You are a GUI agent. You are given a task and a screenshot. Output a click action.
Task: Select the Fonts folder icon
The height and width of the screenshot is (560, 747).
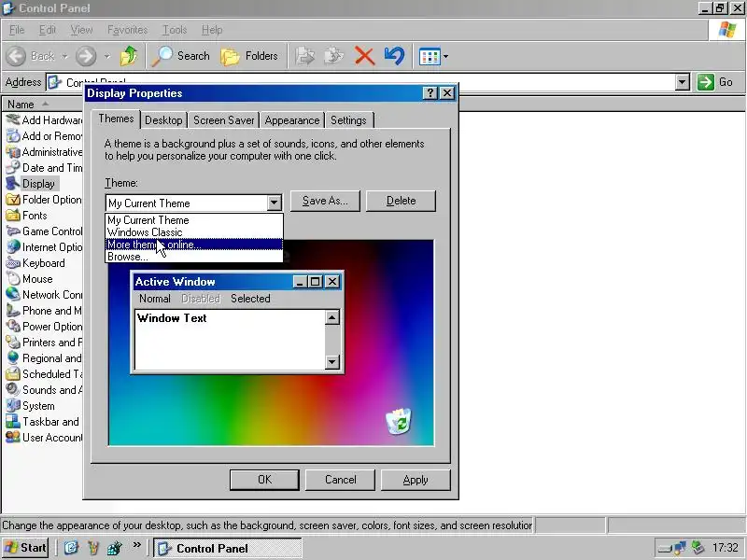pyautogui.click(x=13, y=216)
